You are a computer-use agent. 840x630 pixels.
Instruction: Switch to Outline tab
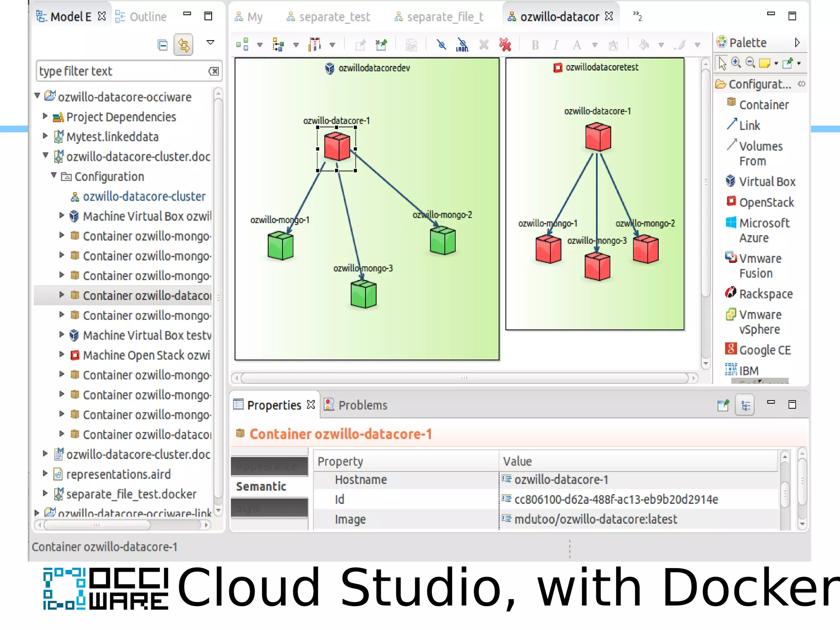click(x=142, y=17)
